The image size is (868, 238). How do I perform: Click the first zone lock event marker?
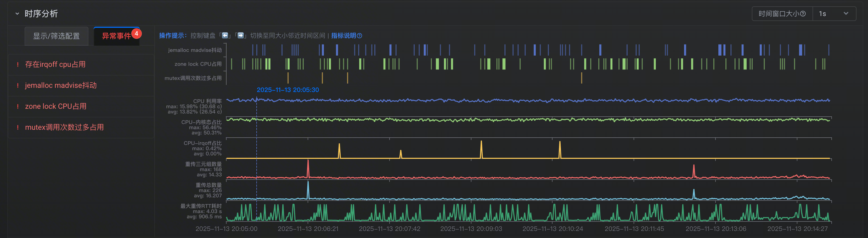(232, 64)
